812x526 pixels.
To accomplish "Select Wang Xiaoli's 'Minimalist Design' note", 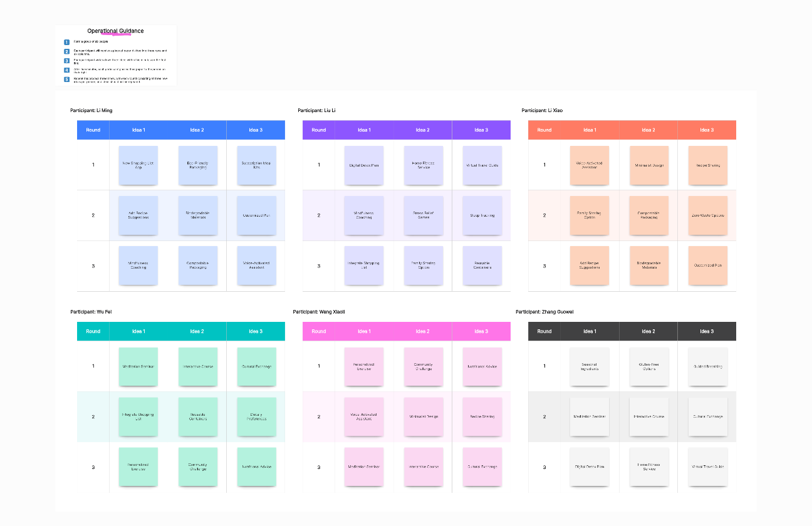I will (x=423, y=416).
